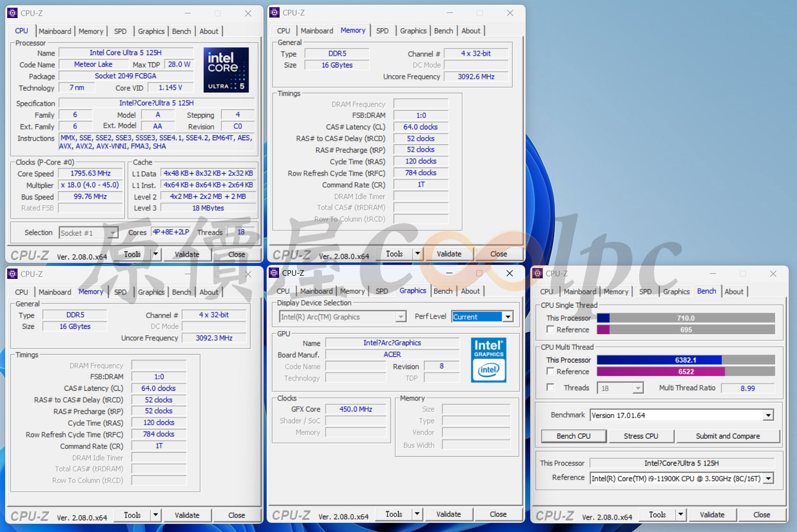
Task: Click the Level 3 cache value 18 MBytes
Action: pyautogui.click(x=208, y=208)
